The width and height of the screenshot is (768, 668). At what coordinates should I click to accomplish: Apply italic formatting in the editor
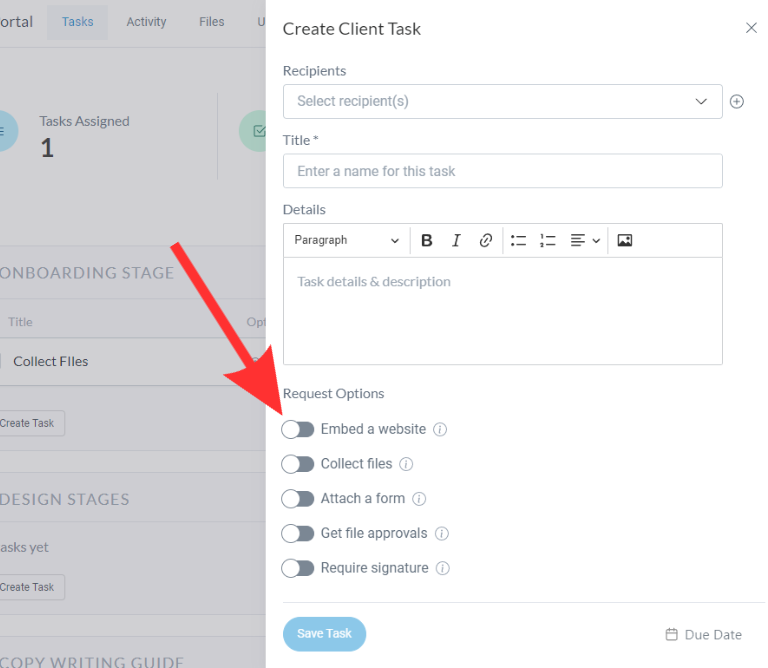pos(456,241)
